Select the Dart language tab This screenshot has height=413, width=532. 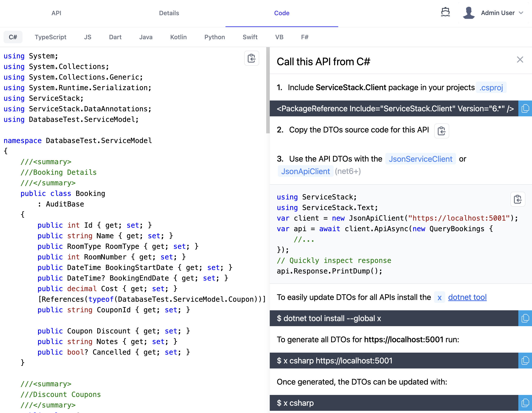(115, 37)
